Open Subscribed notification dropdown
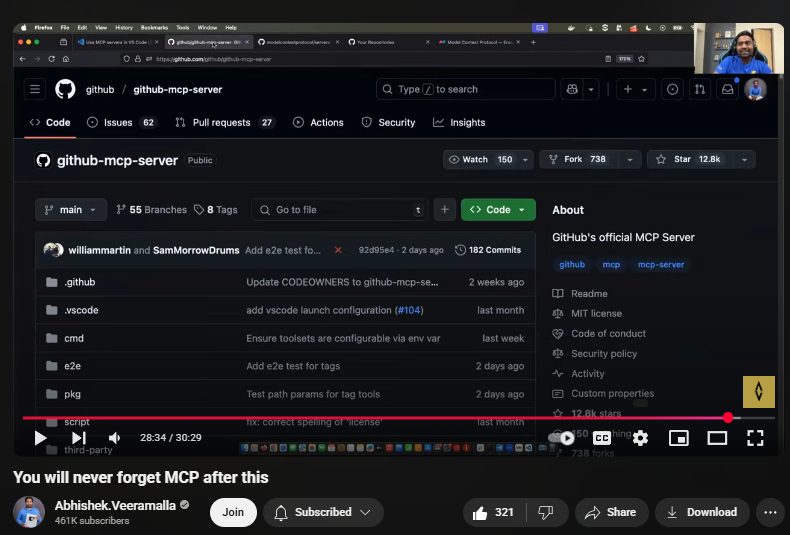790x535 pixels. (323, 512)
